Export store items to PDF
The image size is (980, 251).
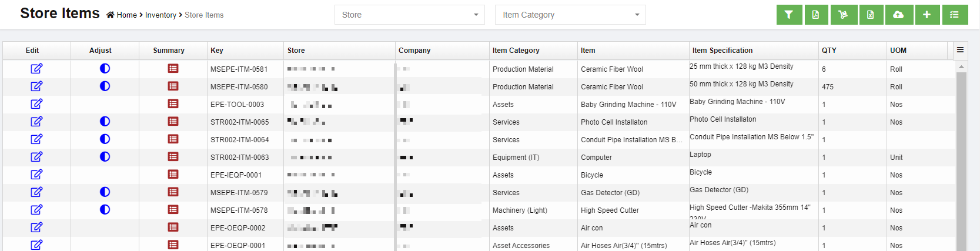(x=816, y=15)
